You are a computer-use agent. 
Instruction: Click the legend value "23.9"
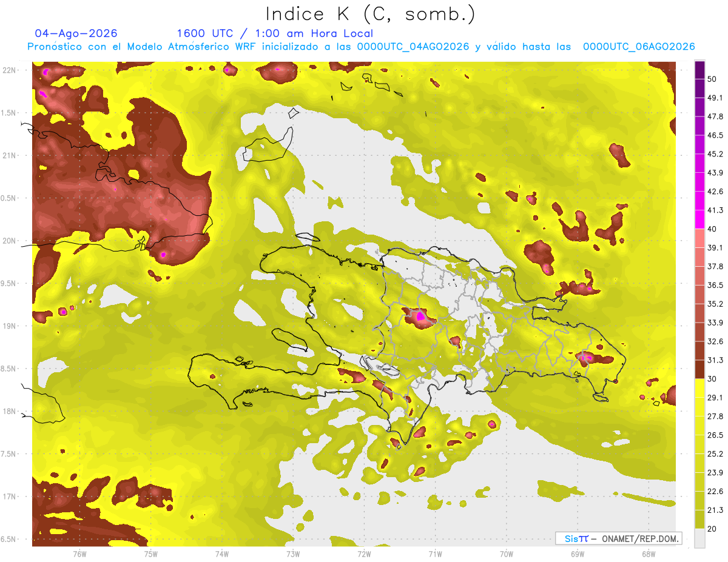point(715,473)
